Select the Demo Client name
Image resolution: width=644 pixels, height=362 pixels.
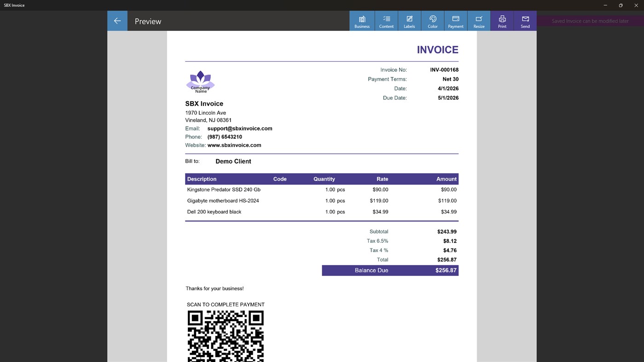pyautogui.click(x=233, y=161)
